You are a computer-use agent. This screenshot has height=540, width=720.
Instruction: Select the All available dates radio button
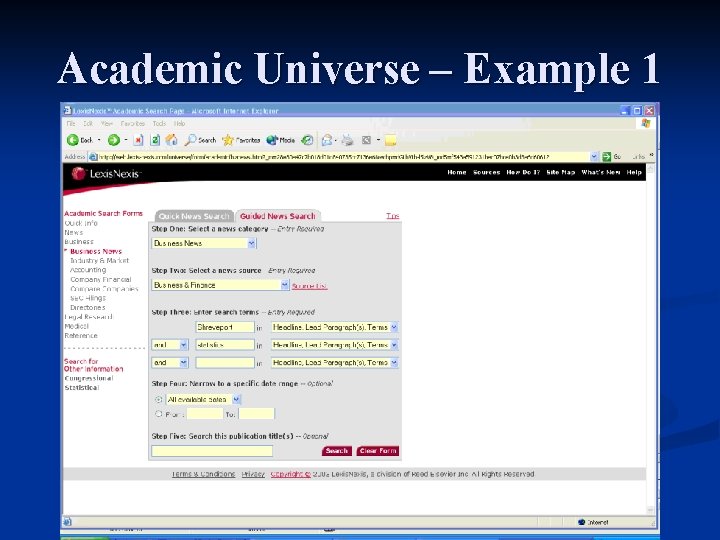(158, 399)
